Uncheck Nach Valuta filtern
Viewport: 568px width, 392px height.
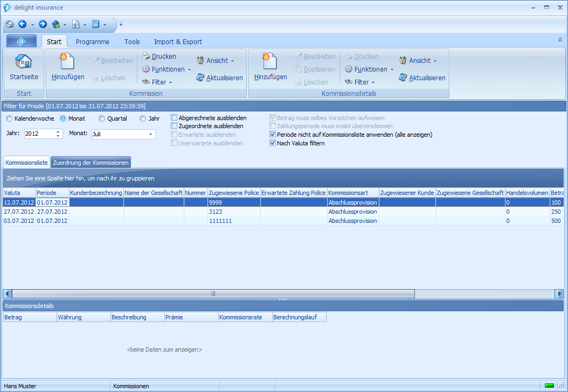tap(273, 143)
